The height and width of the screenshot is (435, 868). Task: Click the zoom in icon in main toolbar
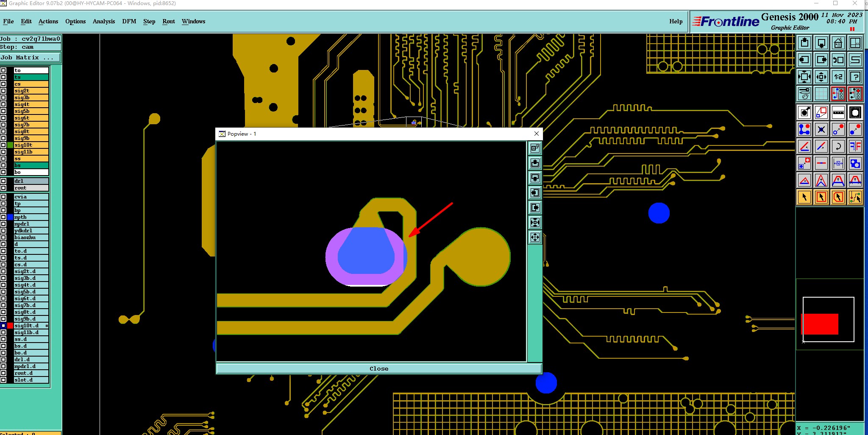(804, 77)
